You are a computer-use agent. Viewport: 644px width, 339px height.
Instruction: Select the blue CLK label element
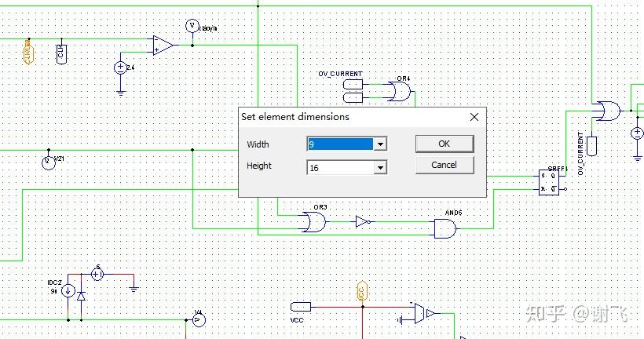61,54
